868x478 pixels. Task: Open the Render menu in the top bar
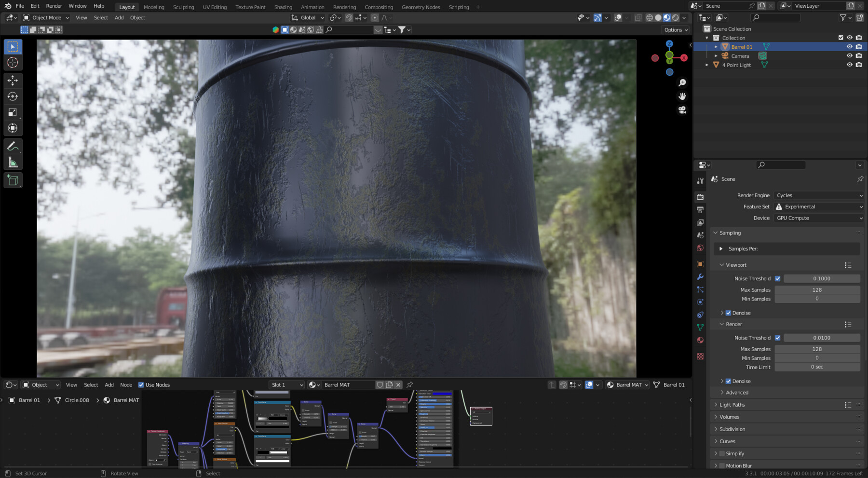click(54, 6)
